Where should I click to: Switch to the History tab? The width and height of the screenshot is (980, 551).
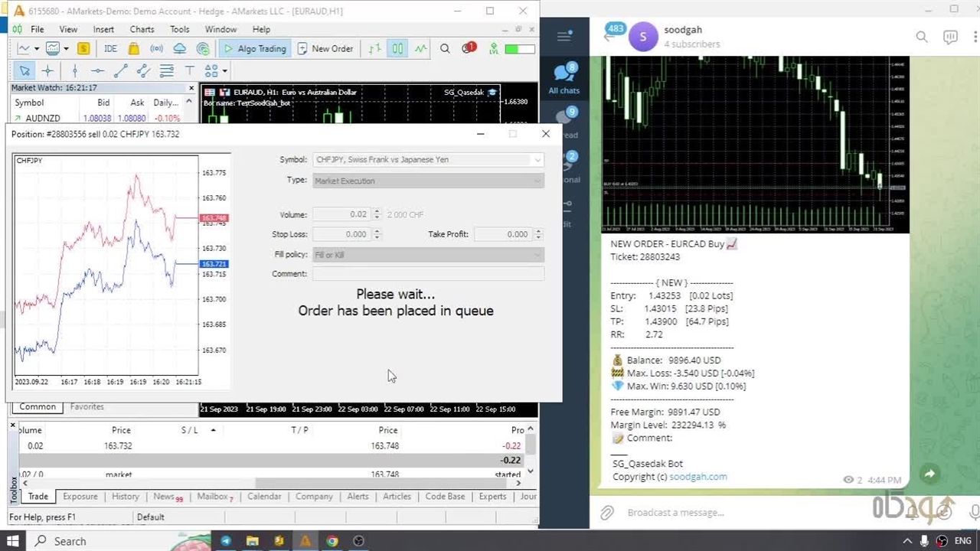click(x=125, y=497)
